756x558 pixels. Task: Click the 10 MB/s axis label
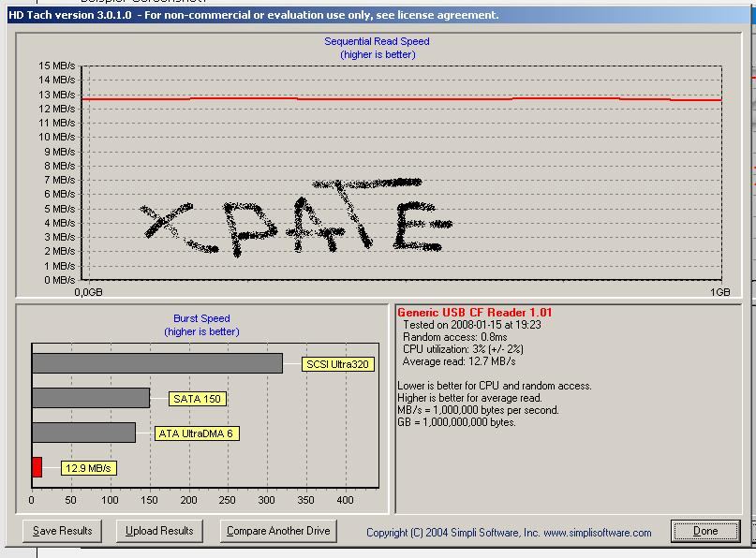[x=57, y=137]
